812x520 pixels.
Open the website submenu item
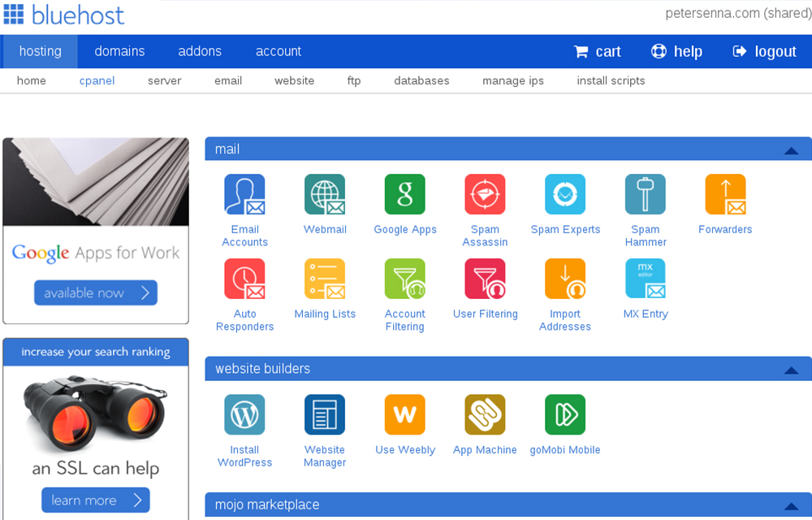tap(295, 80)
